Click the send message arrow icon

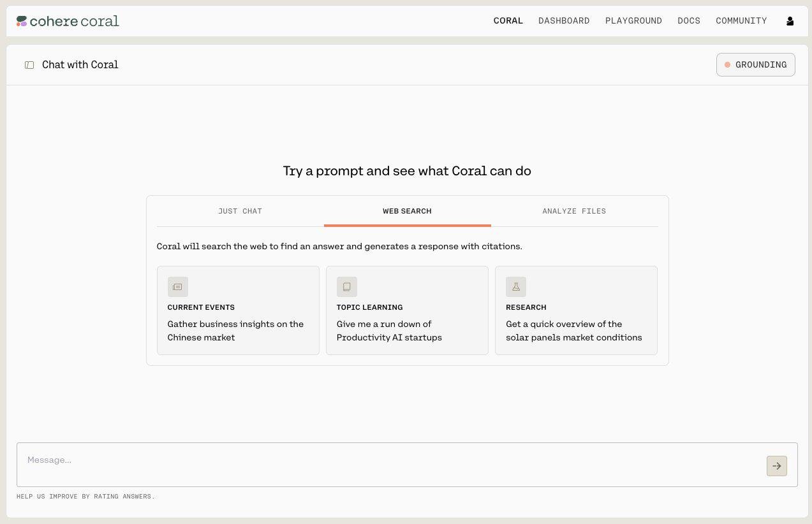point(776,466)
